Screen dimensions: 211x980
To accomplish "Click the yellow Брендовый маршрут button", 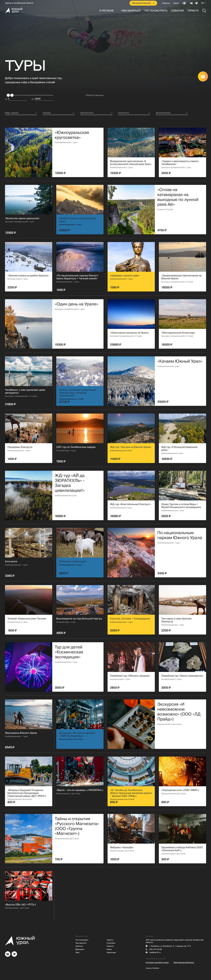I will tap(143, 3).
